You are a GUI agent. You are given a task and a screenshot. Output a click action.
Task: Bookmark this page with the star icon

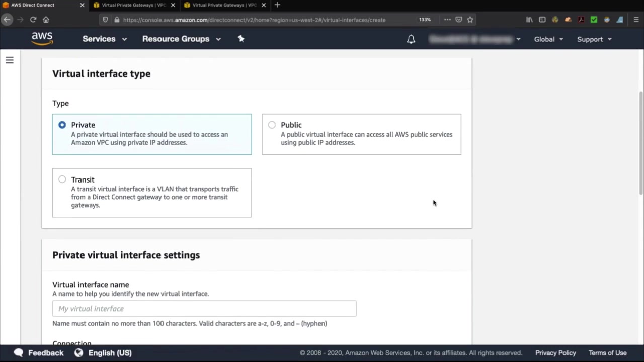click(470, 20)
